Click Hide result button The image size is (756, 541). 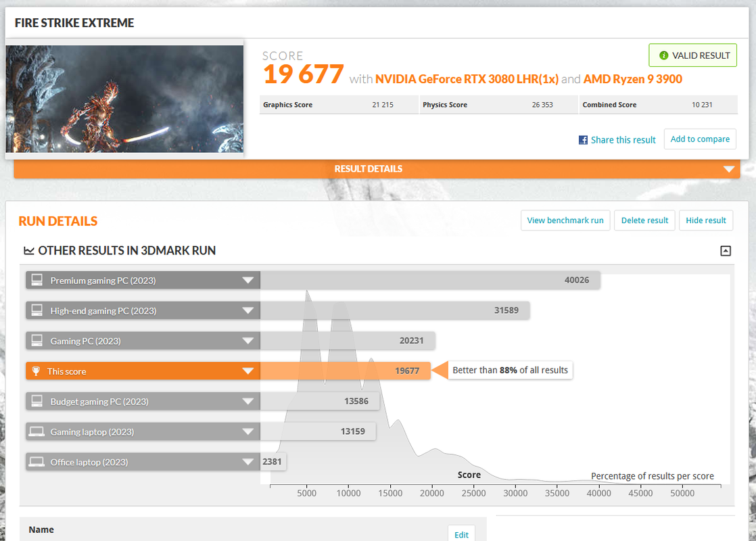tap(706, 220)
